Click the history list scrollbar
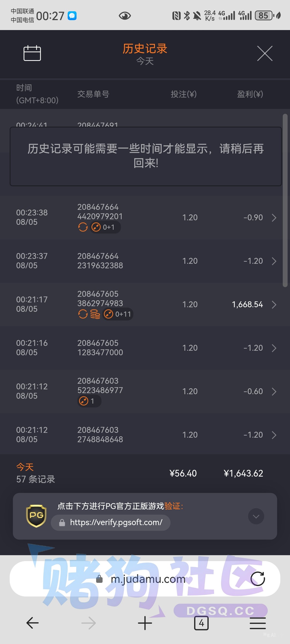The height and width of the screenshot is (644, 290). coord(285,200)
